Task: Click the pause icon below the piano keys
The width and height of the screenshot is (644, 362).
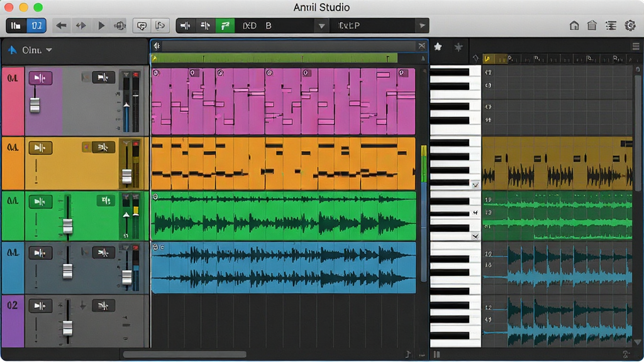Action: 436,354
